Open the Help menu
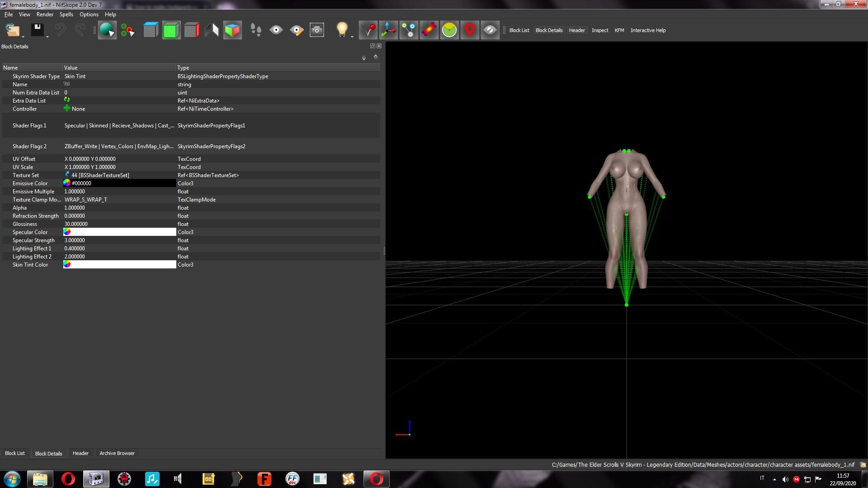The height and width of the screenshot is (488, 868). [x=110, y=14]
